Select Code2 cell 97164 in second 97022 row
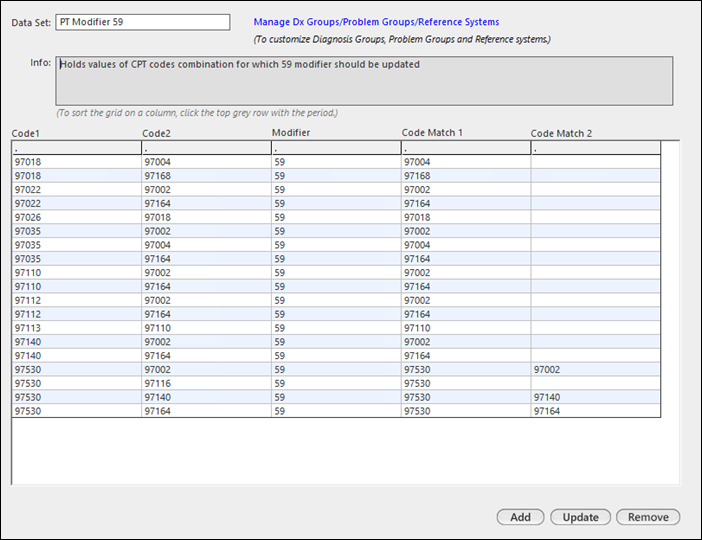 tap(206, 204)
